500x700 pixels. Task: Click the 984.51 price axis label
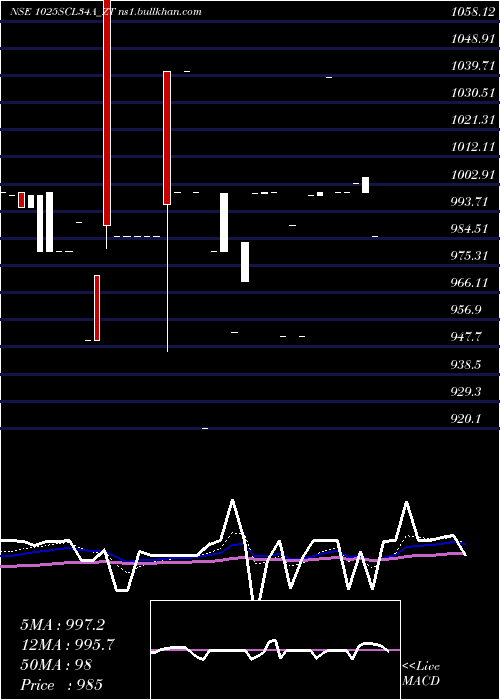click(469, 229)
